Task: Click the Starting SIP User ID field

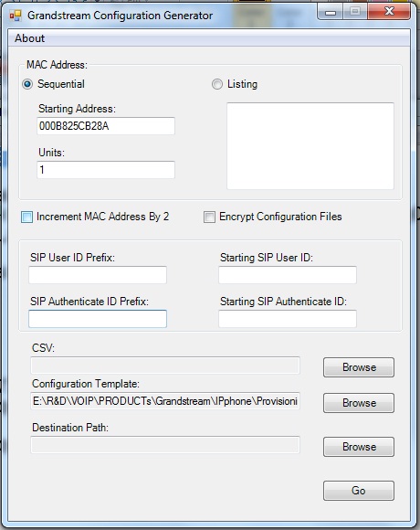Action: coord(288,275)
